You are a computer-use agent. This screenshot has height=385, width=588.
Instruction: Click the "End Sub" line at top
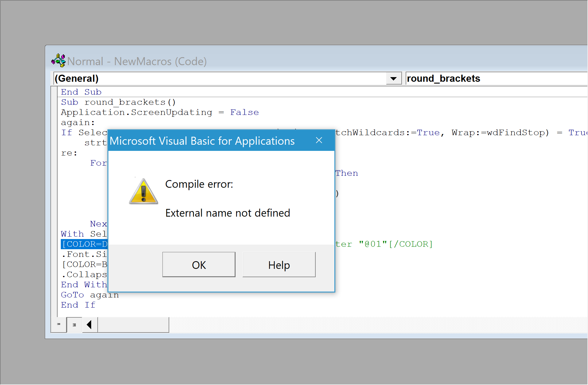81,92
